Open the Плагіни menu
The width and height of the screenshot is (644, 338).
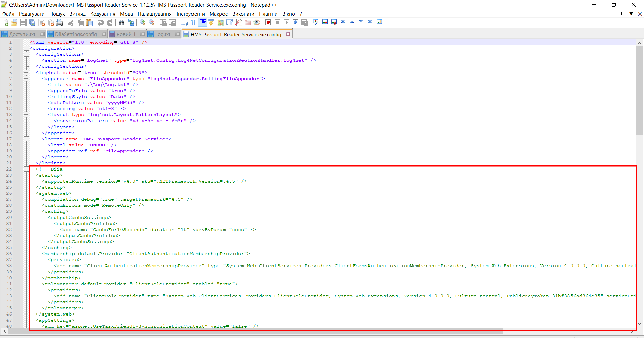pos(268,14)
